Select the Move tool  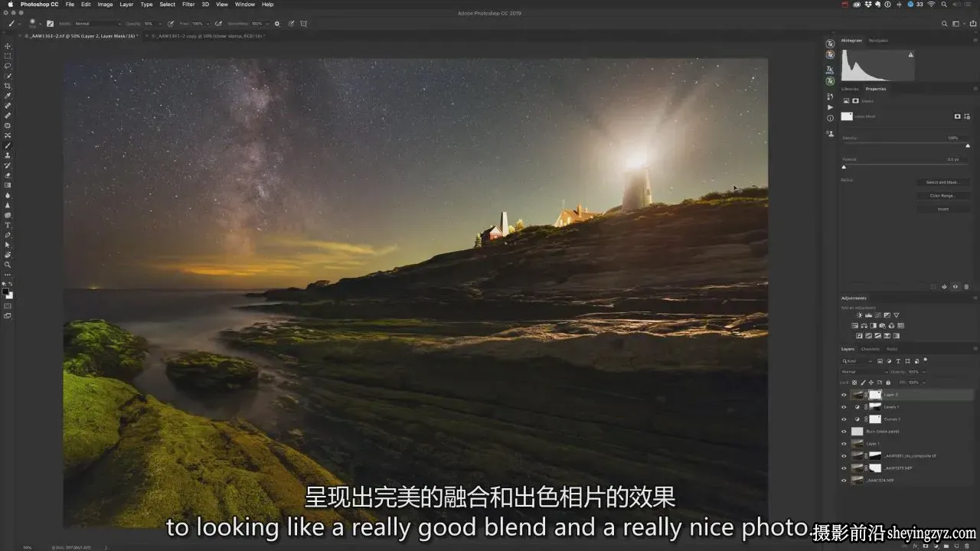tap(8, 46)
